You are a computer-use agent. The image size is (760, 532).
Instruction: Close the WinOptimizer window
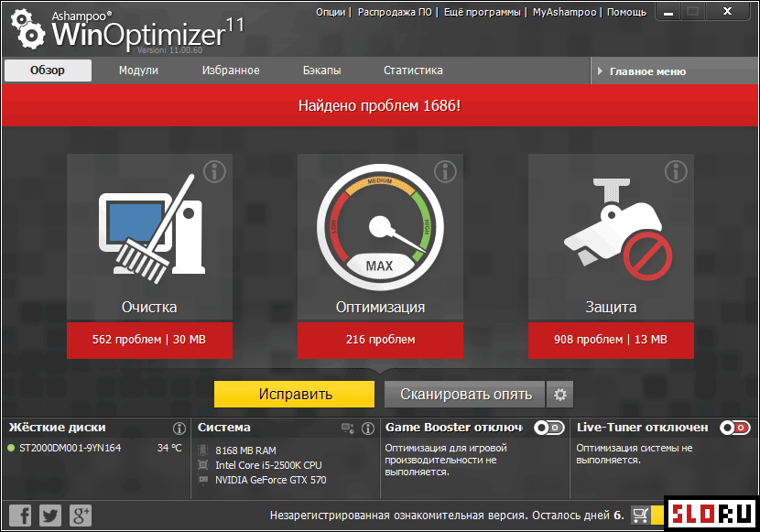pos(727,12)
